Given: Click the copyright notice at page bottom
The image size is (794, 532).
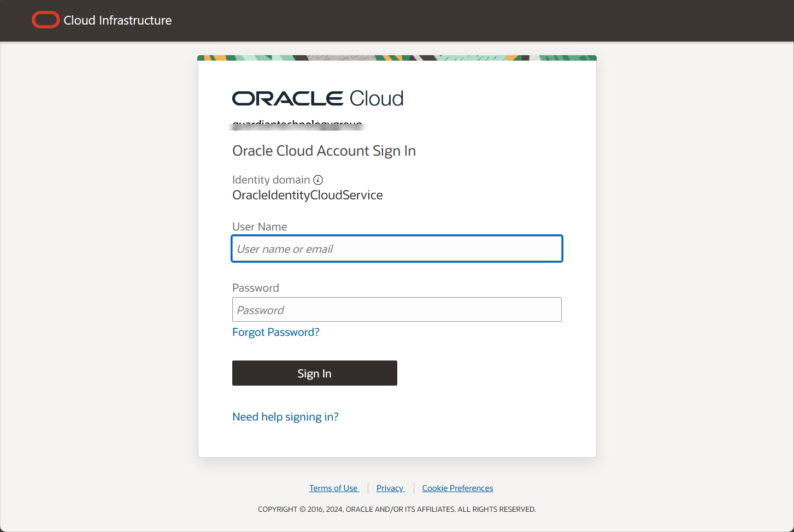Looking at the screenshot, I should click(x=397, y=509).
